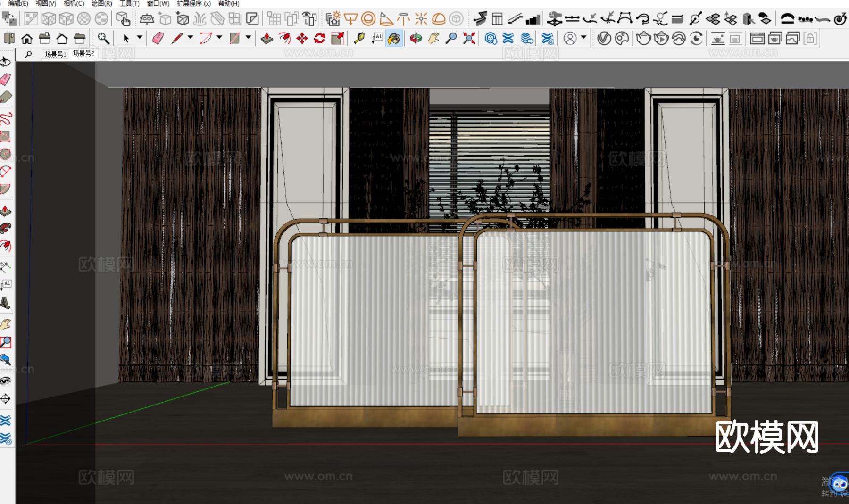This screenshot has width=849, height=504.
Task: Click the Zoom Extents icon
Action: click(x=469, y=38)
